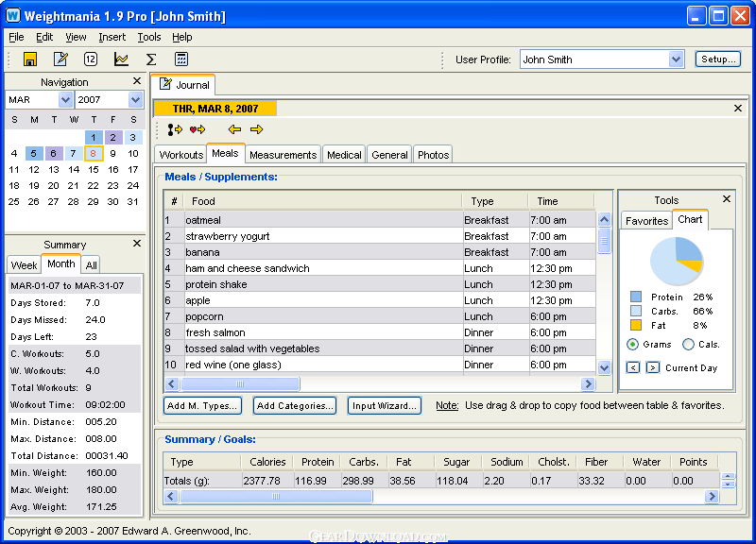Select the Cals. radio button

click(689, 345)
